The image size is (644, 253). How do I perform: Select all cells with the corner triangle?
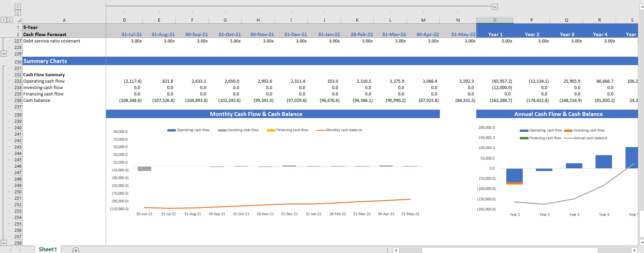coord(19,20)
